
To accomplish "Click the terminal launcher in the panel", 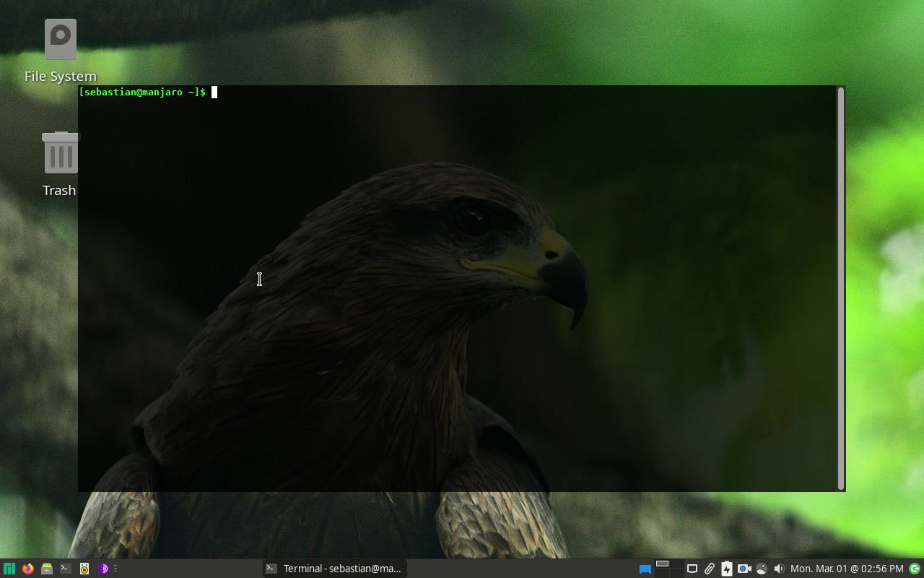I will click(66, 569).
